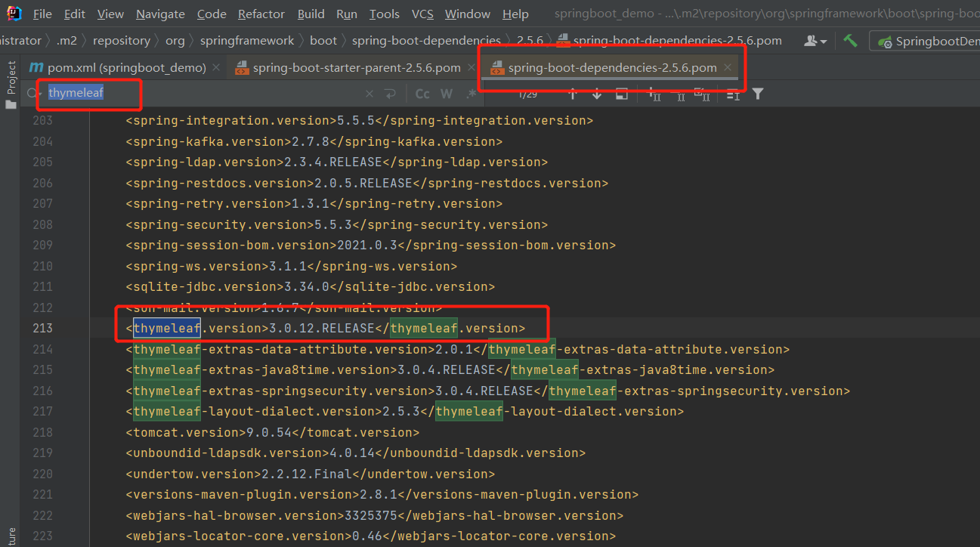Toggle Match Case (Cc) search option

pyautogui.click(x=422, y=94)
